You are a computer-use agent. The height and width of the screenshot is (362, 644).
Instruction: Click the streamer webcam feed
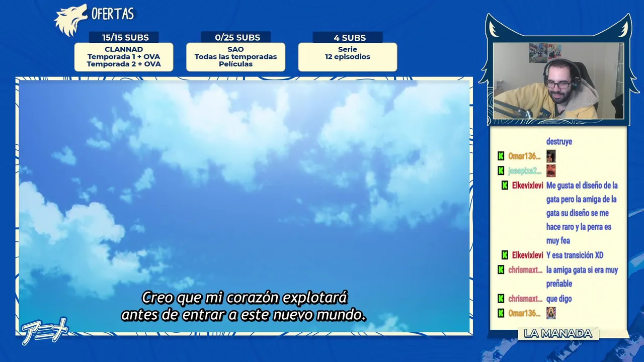pyautogui.click(x=558, y=81)
